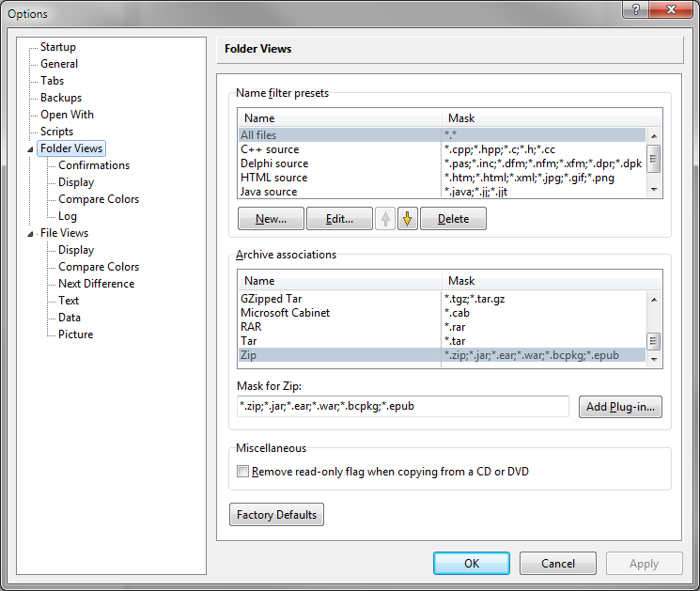Click the New... preset button
700x591 pixels.
click(x=271, y=219)
